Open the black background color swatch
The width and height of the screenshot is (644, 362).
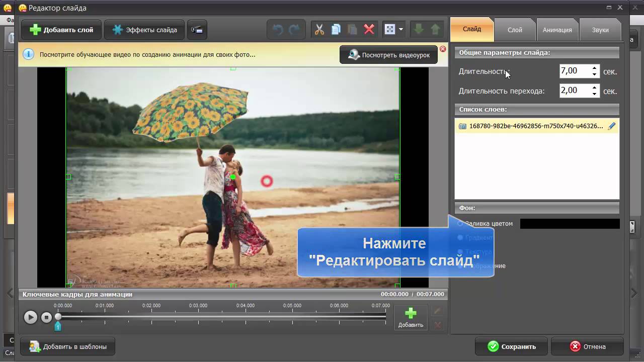point(570,224)
